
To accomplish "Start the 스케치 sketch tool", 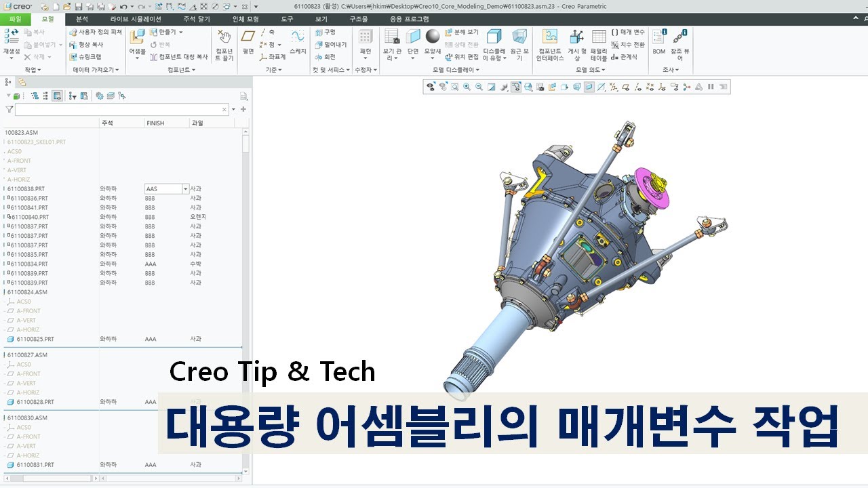I will [298, 41].
